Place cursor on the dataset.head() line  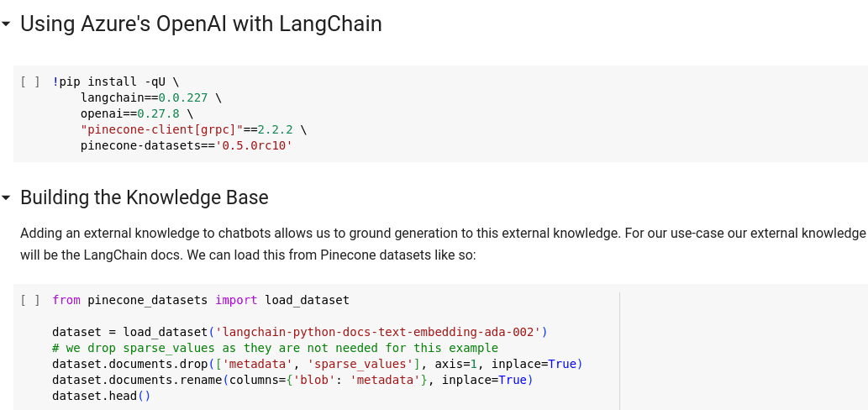[x=100, y=396]
